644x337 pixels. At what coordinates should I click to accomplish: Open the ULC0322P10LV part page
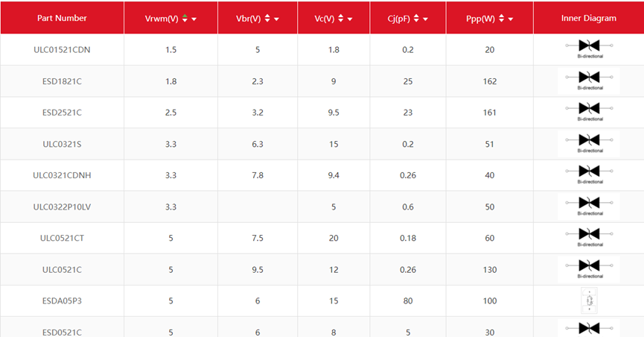tap(62, 207)
